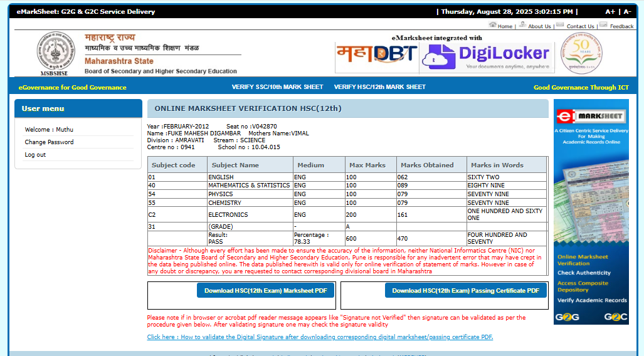
Task: Click the Feedback icon in top bar
Action: [x=603, y=25]
